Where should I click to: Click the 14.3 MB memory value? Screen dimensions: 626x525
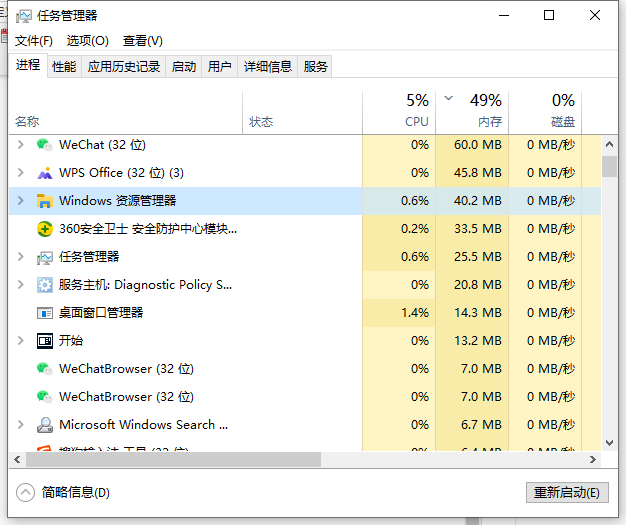click(x=477, y=313)
